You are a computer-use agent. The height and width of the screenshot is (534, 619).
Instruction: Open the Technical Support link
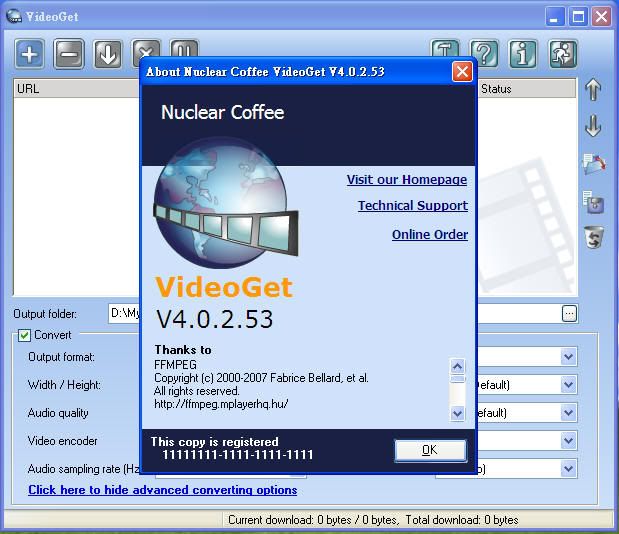tap(413, 206)
